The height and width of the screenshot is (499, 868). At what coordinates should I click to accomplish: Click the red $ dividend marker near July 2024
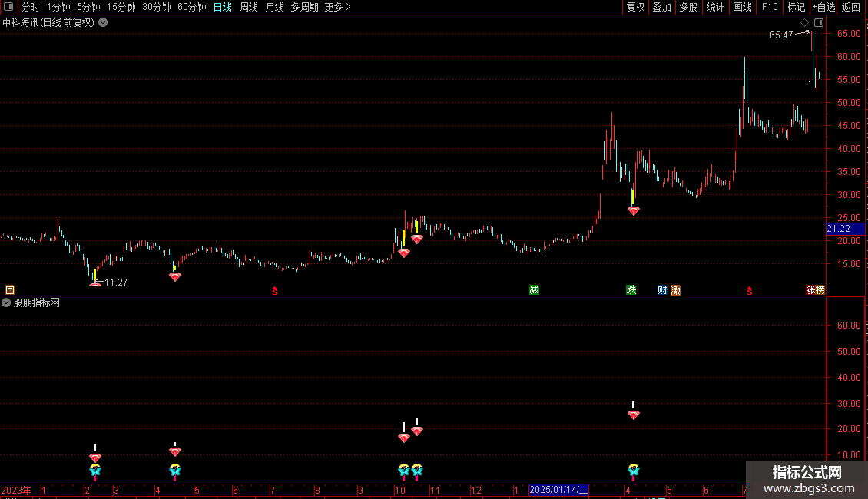(274, 291)
